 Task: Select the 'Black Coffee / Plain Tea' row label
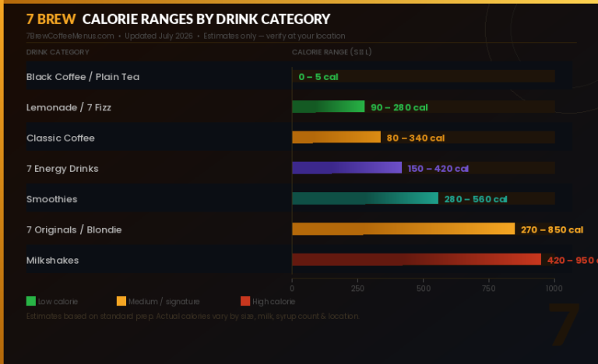tap(83, 77)
